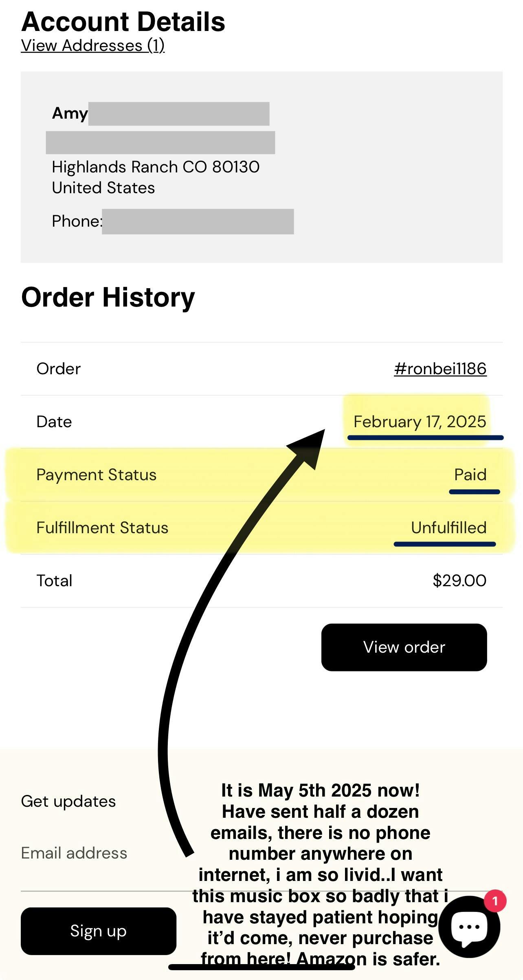Click the Highlands Ranch CO 80130 address line
Image resolution: width=523 pixels, height=980 pixels.
click(x=156, y=167)
